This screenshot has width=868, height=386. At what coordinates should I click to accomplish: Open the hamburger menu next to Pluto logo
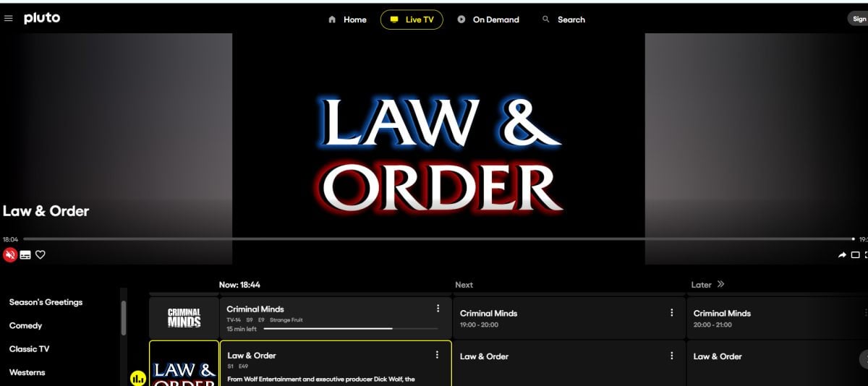pyautogui.click(x=9, y=18)
